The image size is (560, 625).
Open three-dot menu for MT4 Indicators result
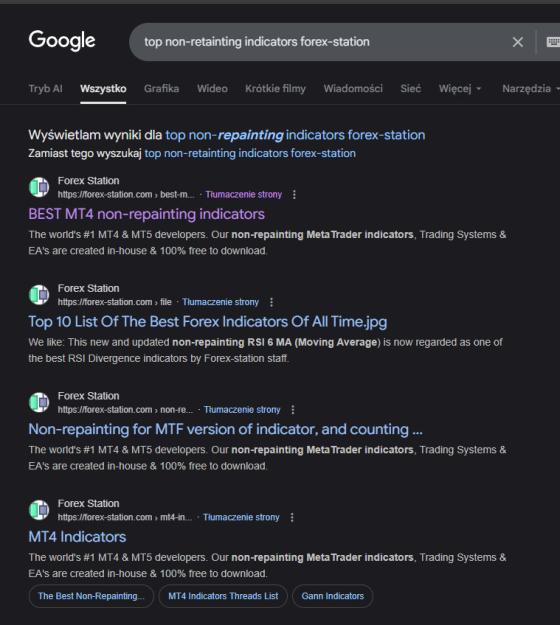[x=292, y=517]
